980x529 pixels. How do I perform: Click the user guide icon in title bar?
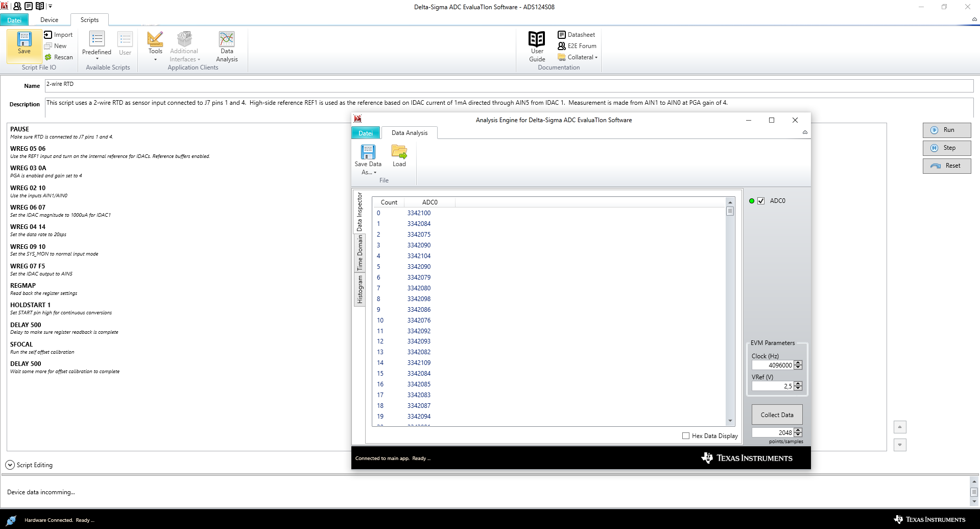tap(40, 6)
